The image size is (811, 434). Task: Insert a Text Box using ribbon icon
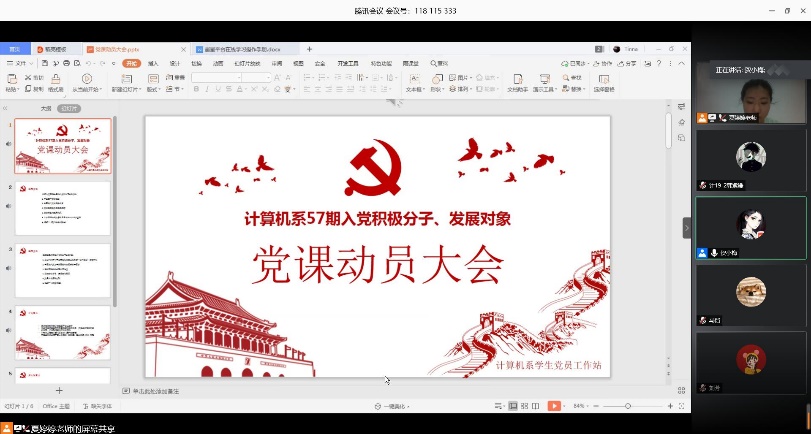pyautogui.click(x=414, y=79)
